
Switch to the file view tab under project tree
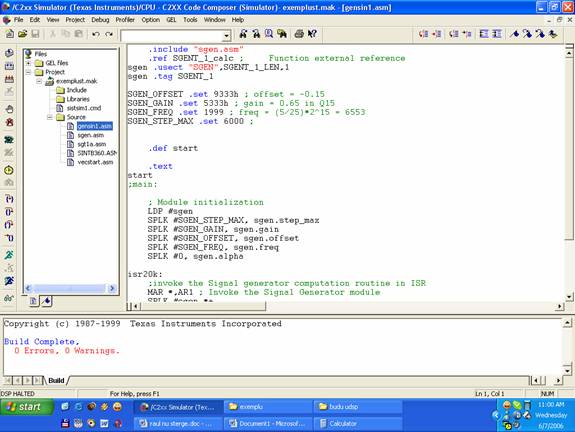[x=33, y=301]
